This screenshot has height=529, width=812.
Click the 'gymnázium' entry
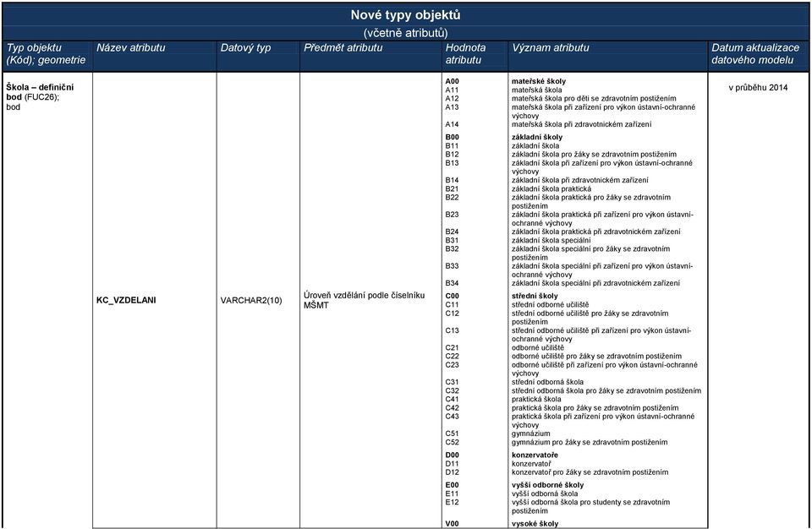click(x=531, y=434)
